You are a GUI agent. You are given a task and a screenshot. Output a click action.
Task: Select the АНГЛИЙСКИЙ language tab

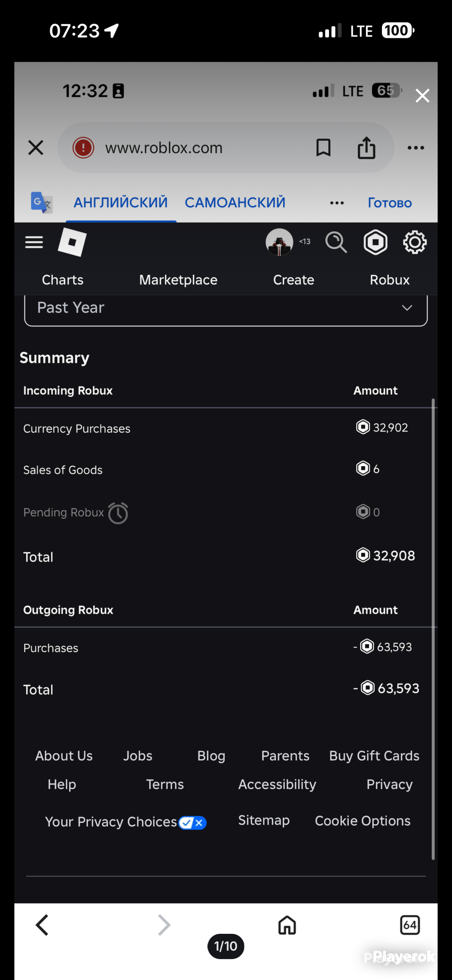(x=121, y=203)
